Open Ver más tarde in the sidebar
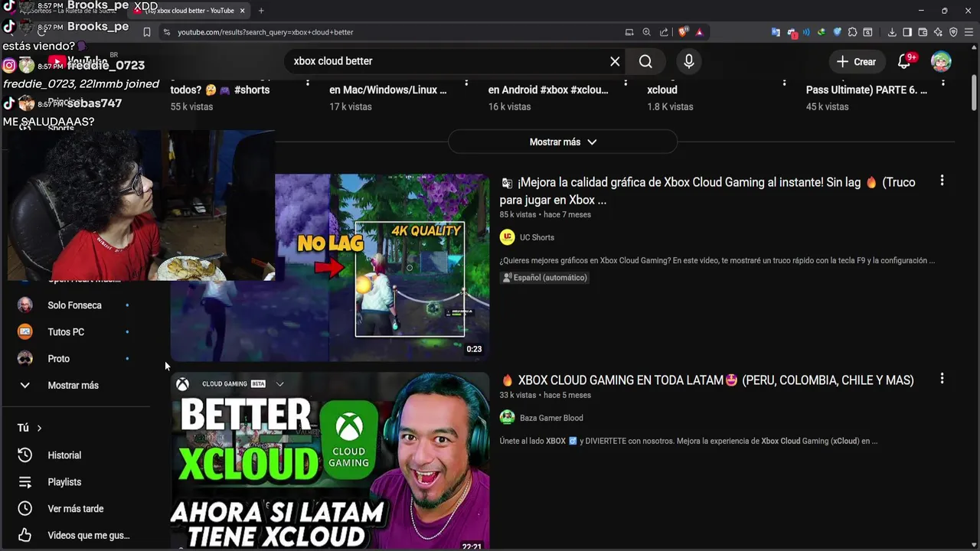The width and height of the screenshot is (980, 551). 74,509
